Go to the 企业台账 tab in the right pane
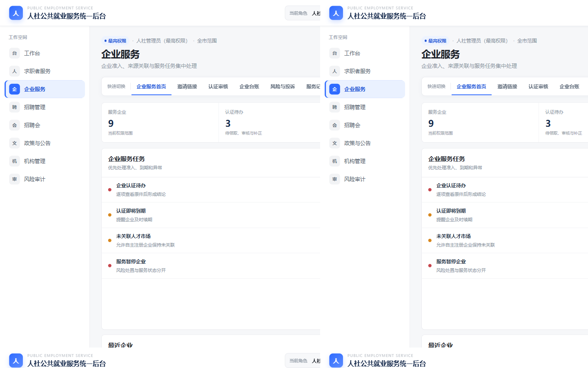 pyautogui.click(x=569, y=87)
